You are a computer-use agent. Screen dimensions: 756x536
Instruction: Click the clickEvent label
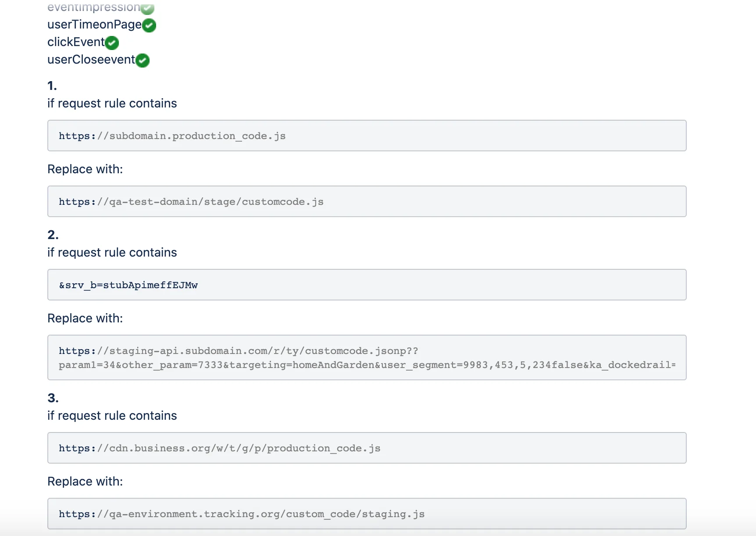[x=76, y=42]
